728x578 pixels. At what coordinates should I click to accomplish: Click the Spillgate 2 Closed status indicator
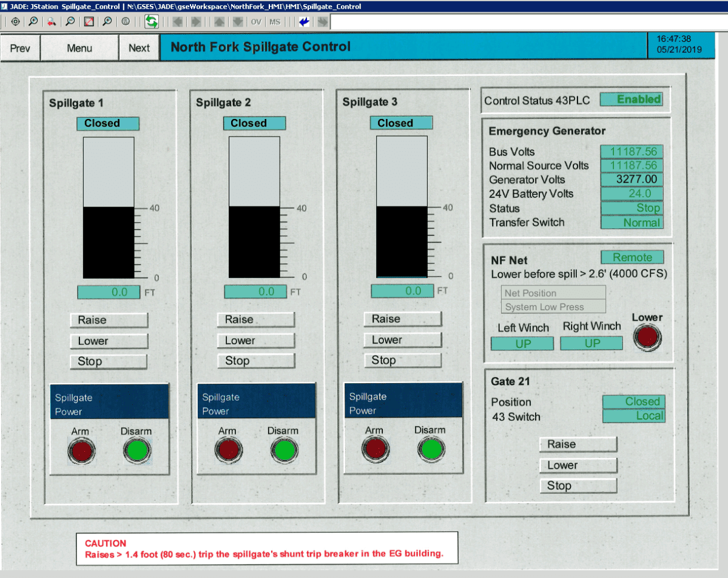point(255,123)
